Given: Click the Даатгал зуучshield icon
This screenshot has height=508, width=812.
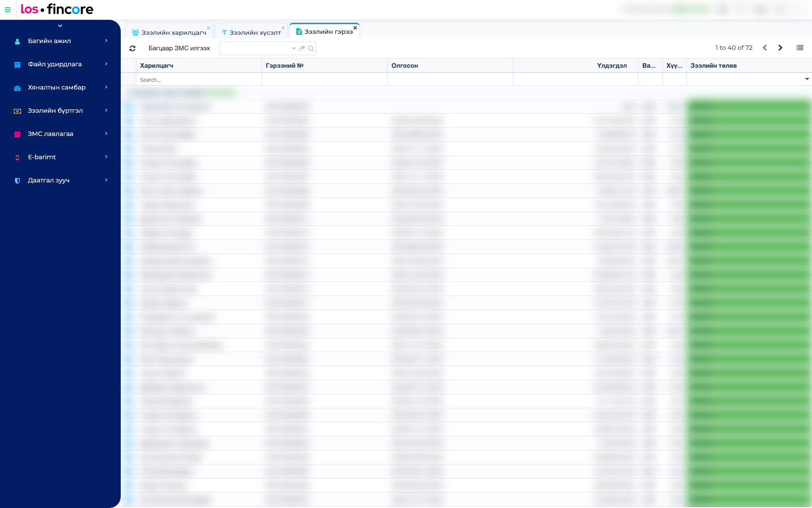Looking at the screenshot, I should 17,181.
